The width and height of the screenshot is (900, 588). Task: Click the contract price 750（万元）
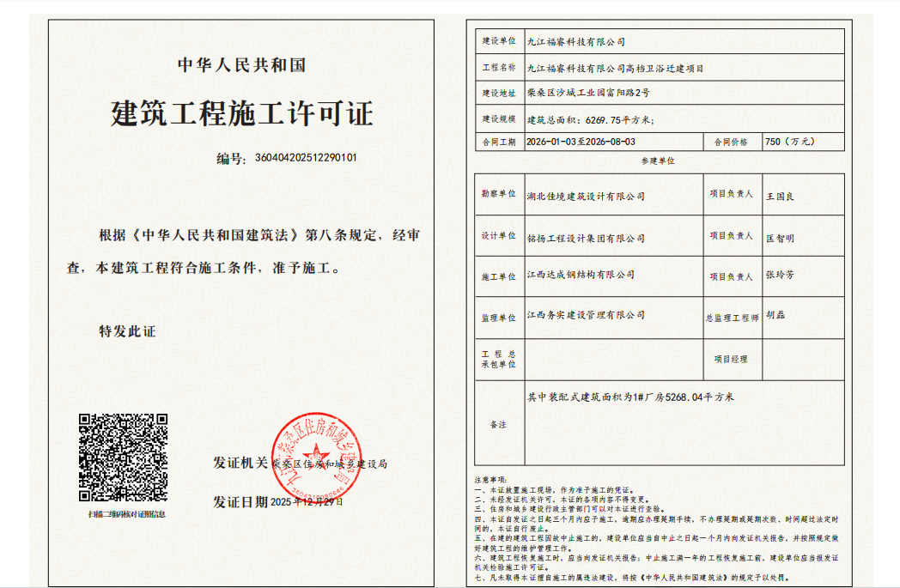tap(789, 142)
